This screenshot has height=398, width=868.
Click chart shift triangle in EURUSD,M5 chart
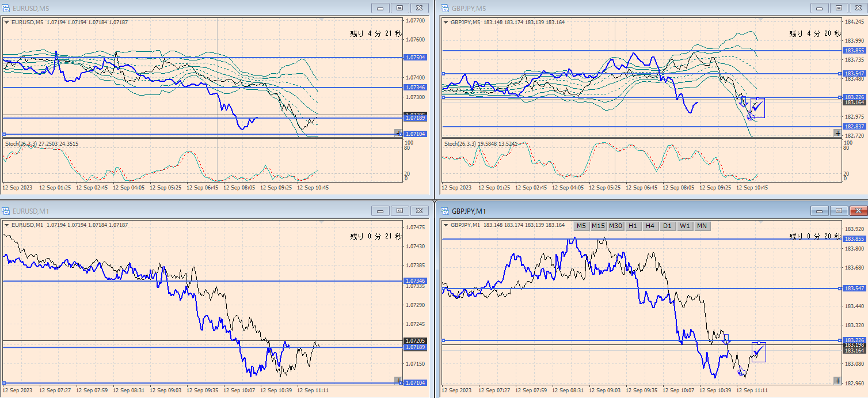point(321,20)
